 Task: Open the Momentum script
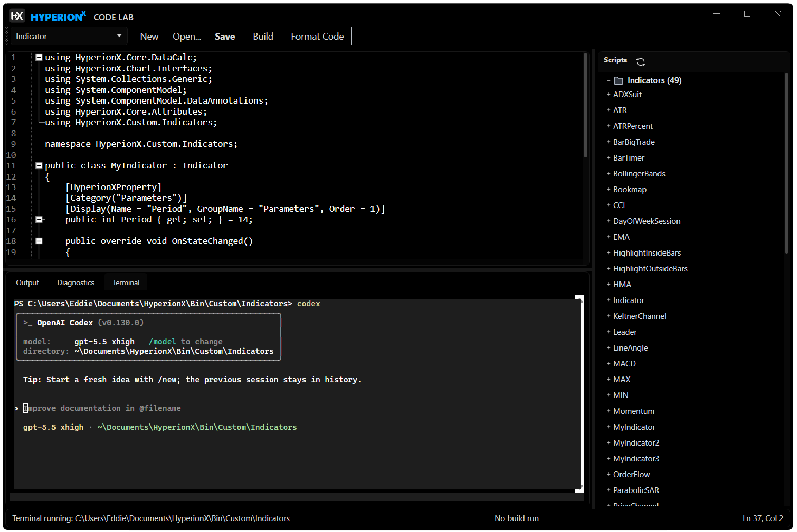coord(634,411)
